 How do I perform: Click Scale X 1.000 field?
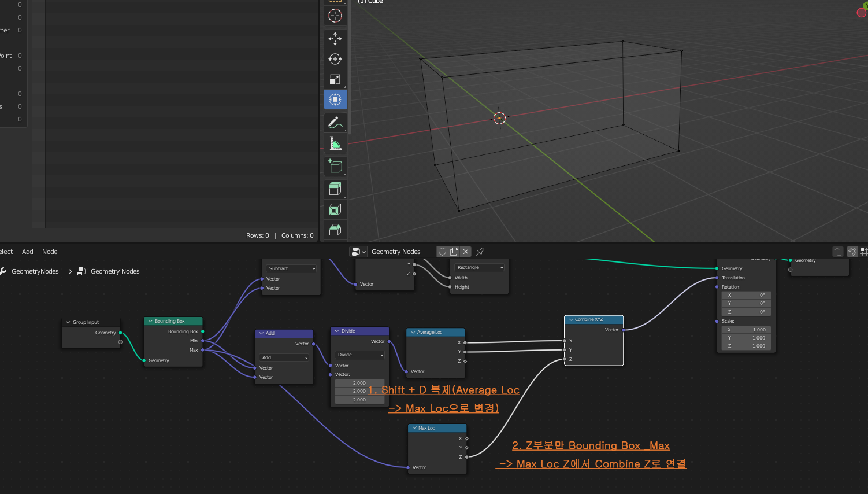[x=746, y=330]
